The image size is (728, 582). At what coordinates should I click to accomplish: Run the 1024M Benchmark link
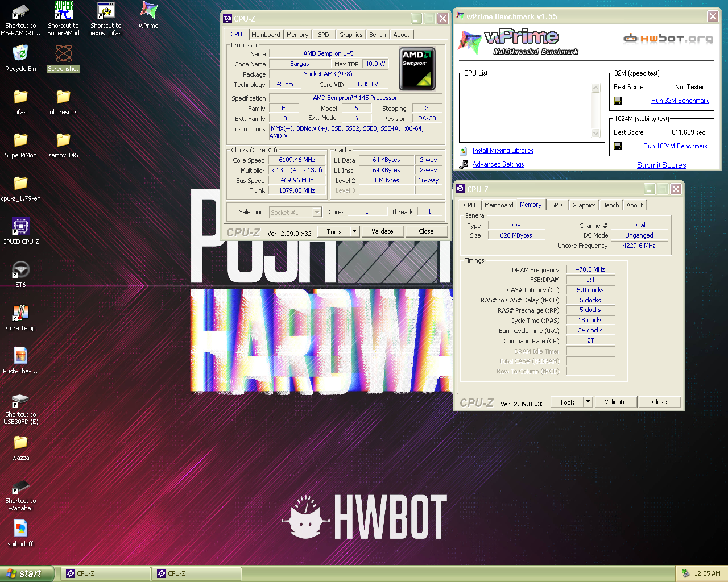pyautogui.click(x=675, y=146)
